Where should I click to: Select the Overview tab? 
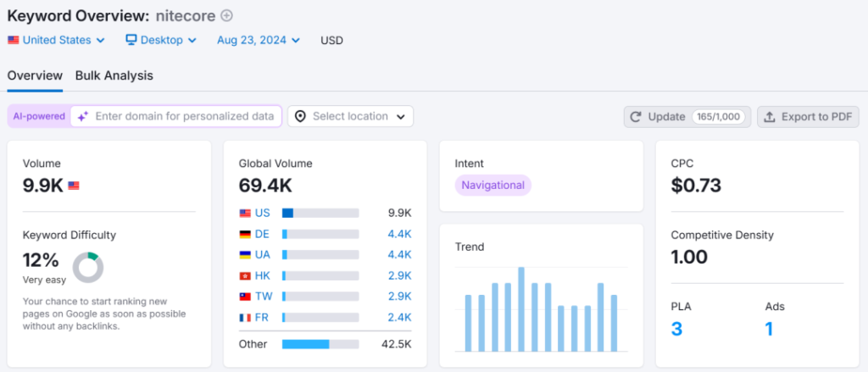(35, 75)
